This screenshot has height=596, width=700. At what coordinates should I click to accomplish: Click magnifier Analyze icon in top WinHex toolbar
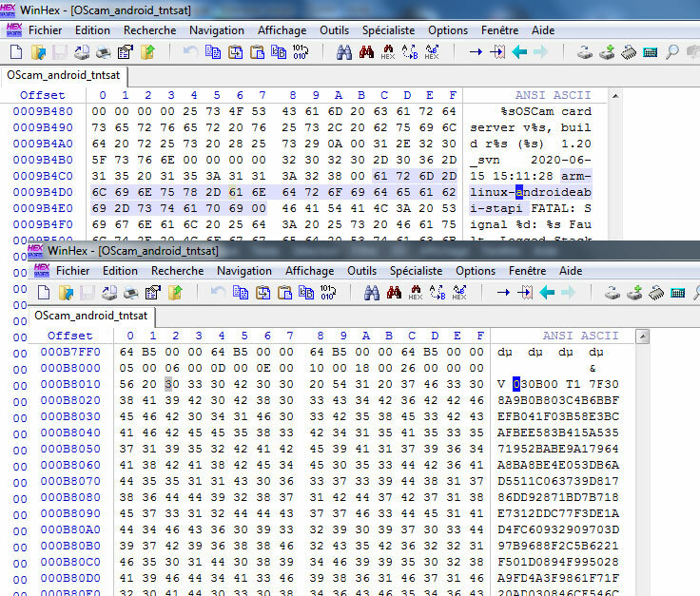(x=671, y=52)
